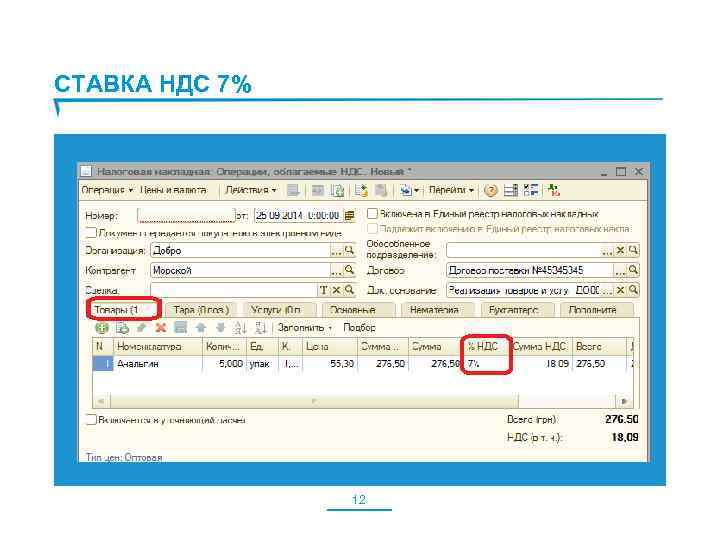The height and width of the screenshot is (540, 720).
Task: Switch to the Товары tab
Action: [x=124, y=310]
